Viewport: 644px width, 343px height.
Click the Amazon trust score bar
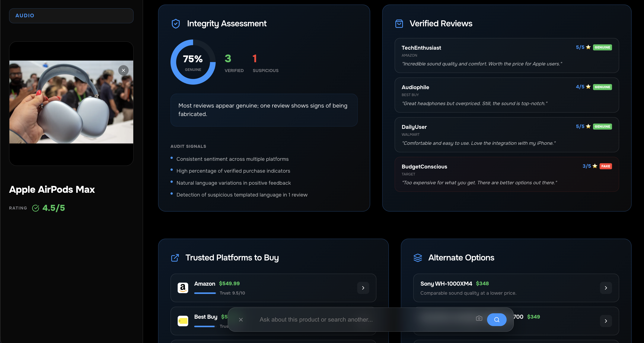[x=205, y=293]
